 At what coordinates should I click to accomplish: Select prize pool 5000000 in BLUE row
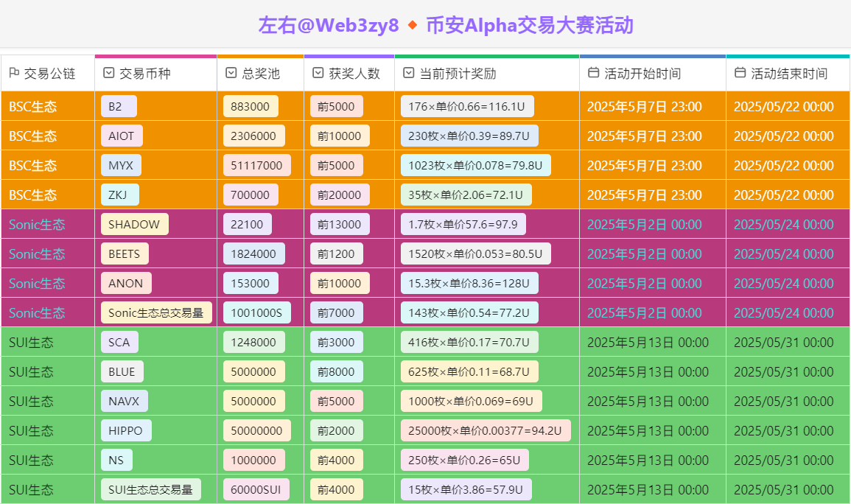click(x=254, y=371)
